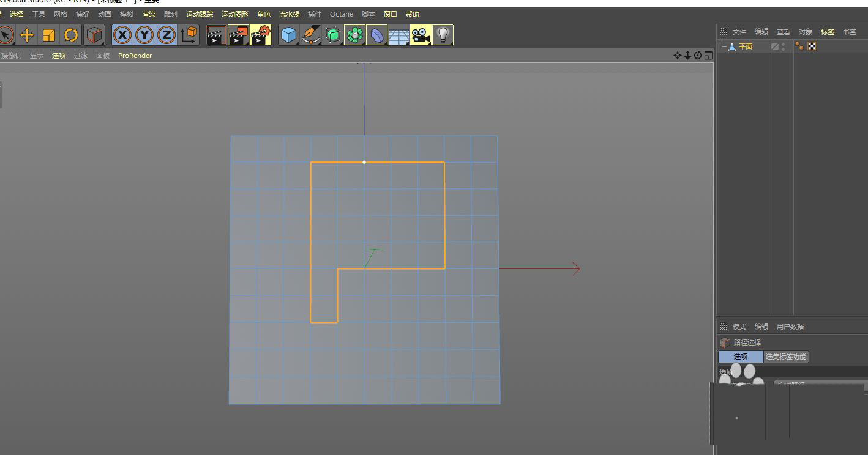Toggle visibility dots of the 平面 object
The height and width of the screenshot is (455, 868).
(784, 46)
